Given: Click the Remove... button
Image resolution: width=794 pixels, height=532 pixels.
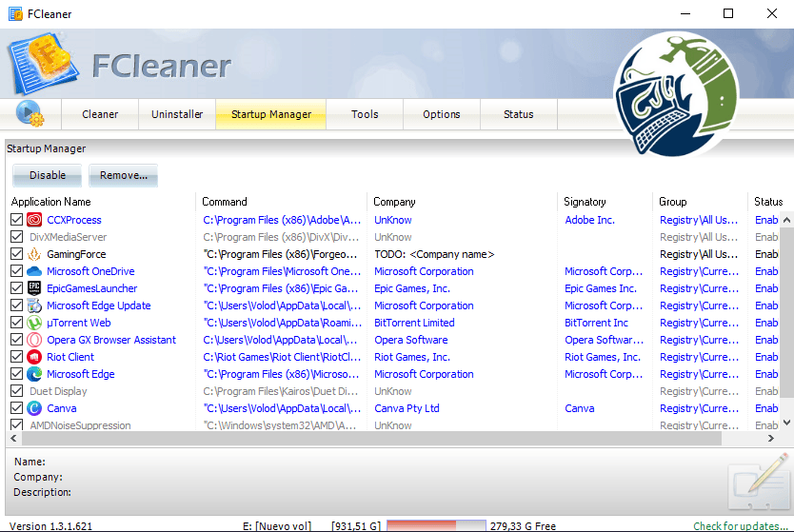Looking at the screenshot, I should pos(124,175).
